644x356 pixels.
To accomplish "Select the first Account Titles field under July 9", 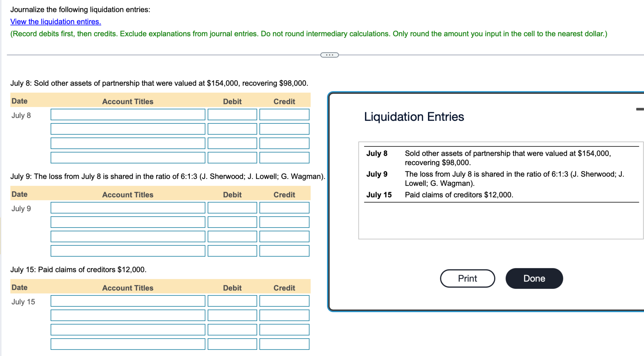I will [x=128, y=208].
